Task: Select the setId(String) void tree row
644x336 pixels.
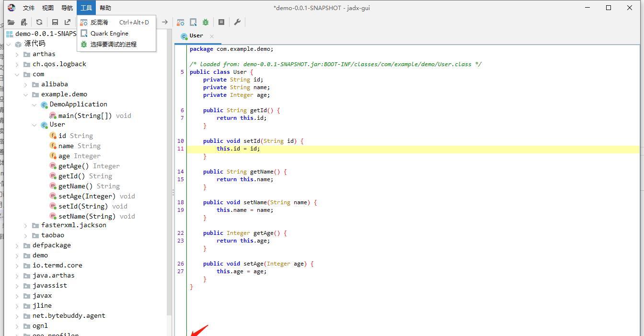Action: coord(89,206)
